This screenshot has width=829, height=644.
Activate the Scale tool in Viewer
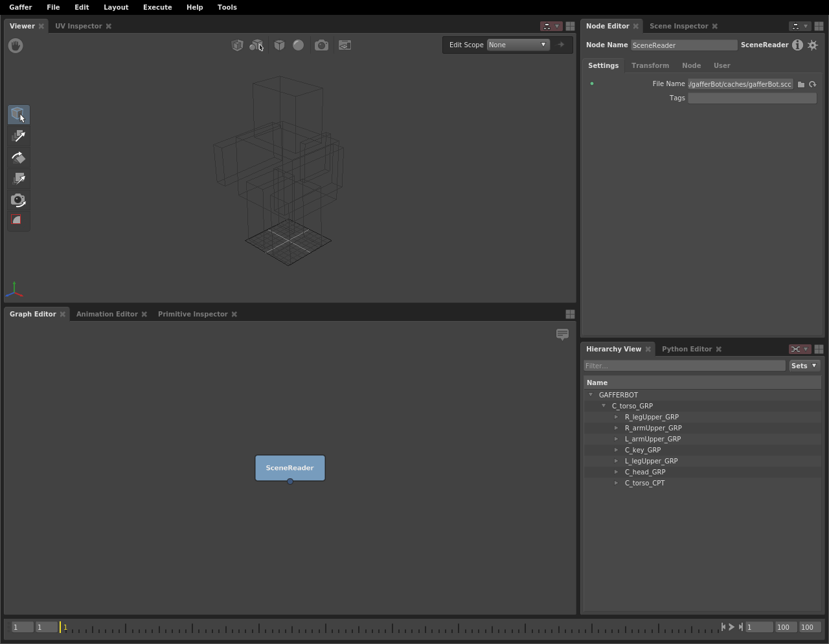coord(19,179)
